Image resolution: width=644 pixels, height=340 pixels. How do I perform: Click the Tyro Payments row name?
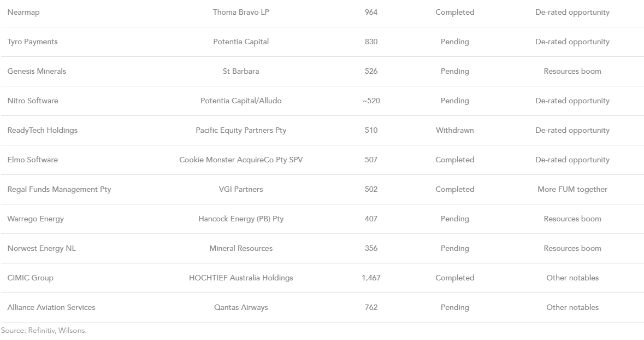[32, 42]
